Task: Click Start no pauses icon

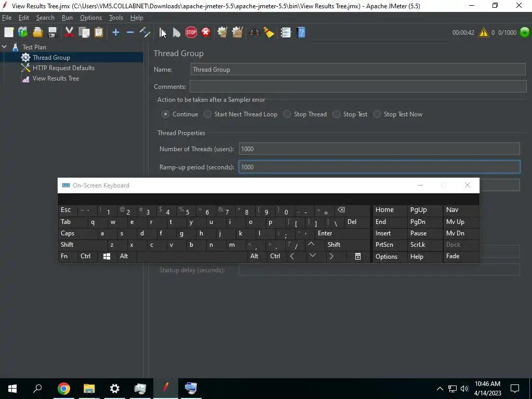Action: coord(177,33)
